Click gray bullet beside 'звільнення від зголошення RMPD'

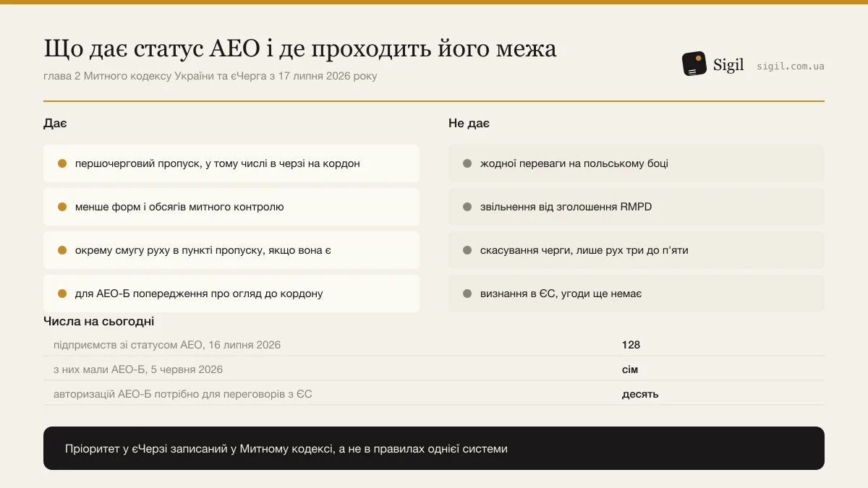pyautogui.click(x=467, y=207)
